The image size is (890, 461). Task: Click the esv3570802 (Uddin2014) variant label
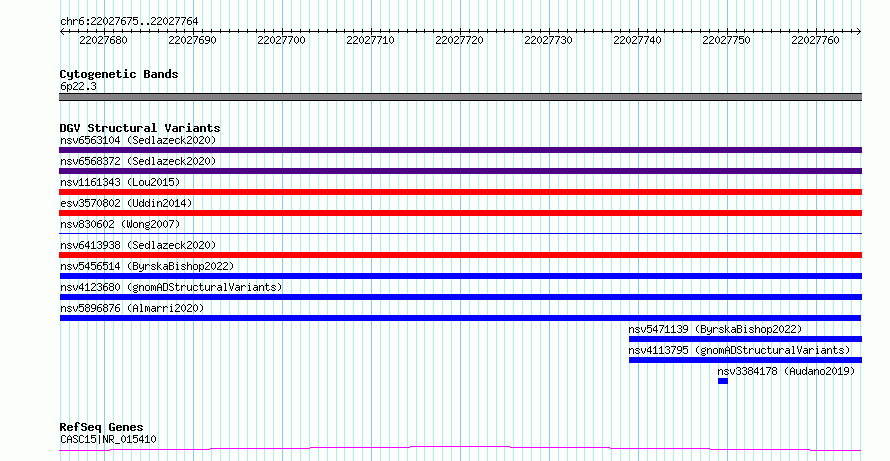point(126,203)
